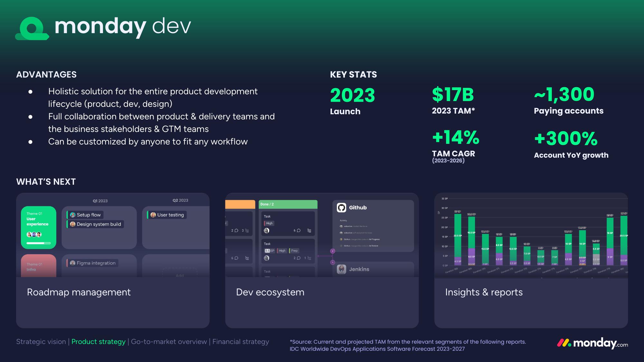Go to Go-to-market overview section in footer
This screenshot has height=362, width=644.
(x=169, y=342)
